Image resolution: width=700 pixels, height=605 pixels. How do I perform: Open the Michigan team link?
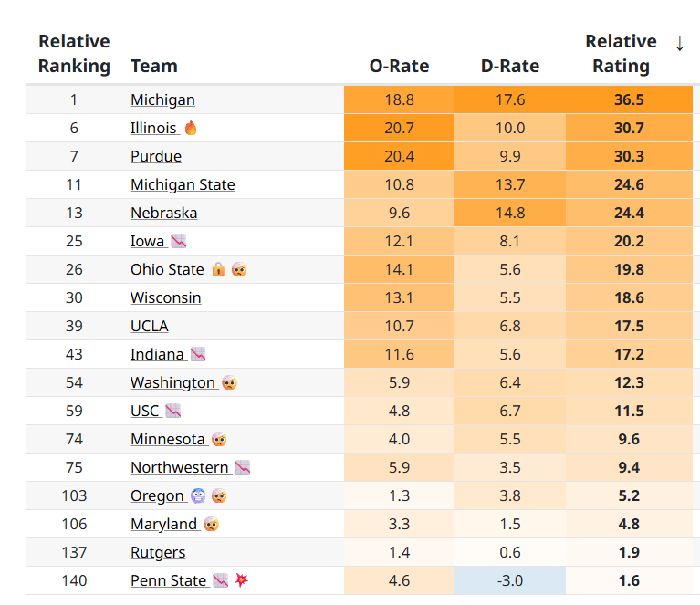coord(162,99)
